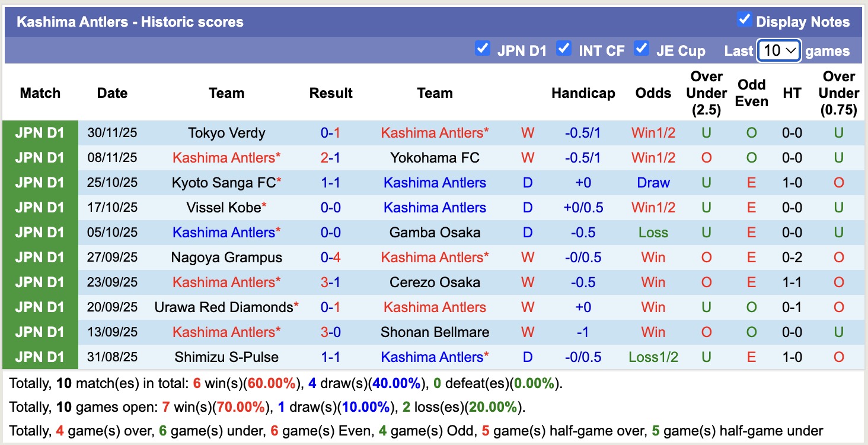Open the Kashima Antlers link in the Yokohama FC row

point(225,158)
